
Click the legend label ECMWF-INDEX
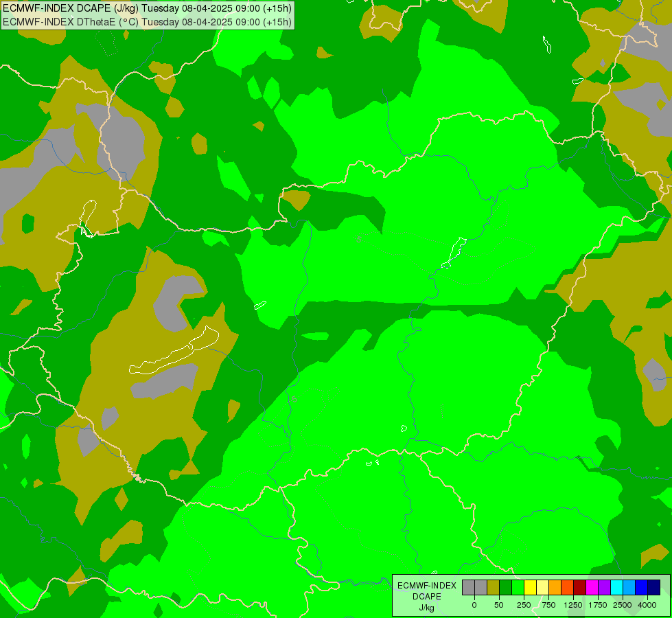point(427,586)
